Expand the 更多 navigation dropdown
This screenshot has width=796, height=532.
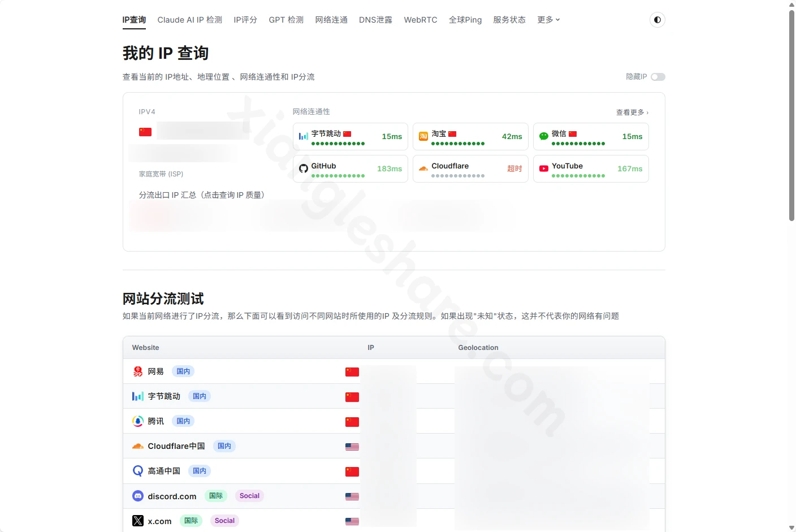(548, 20)
